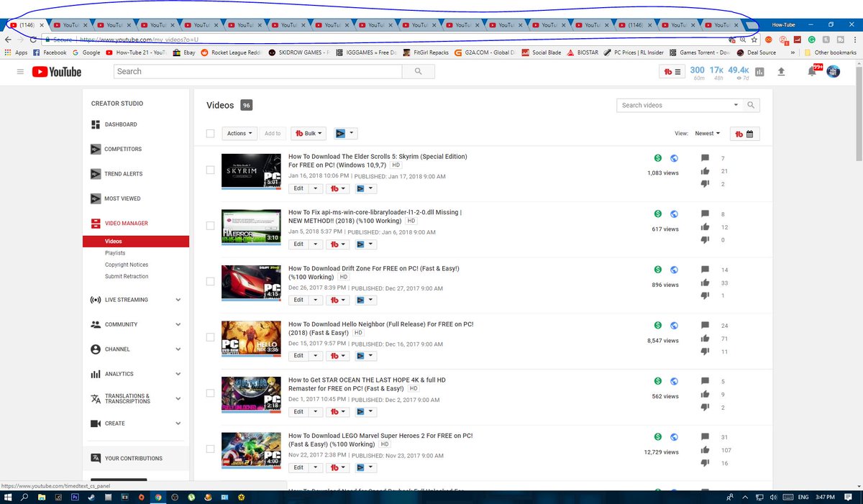
Task: Open Photoshop from the Windows taskbar
Action: [75, 497]
